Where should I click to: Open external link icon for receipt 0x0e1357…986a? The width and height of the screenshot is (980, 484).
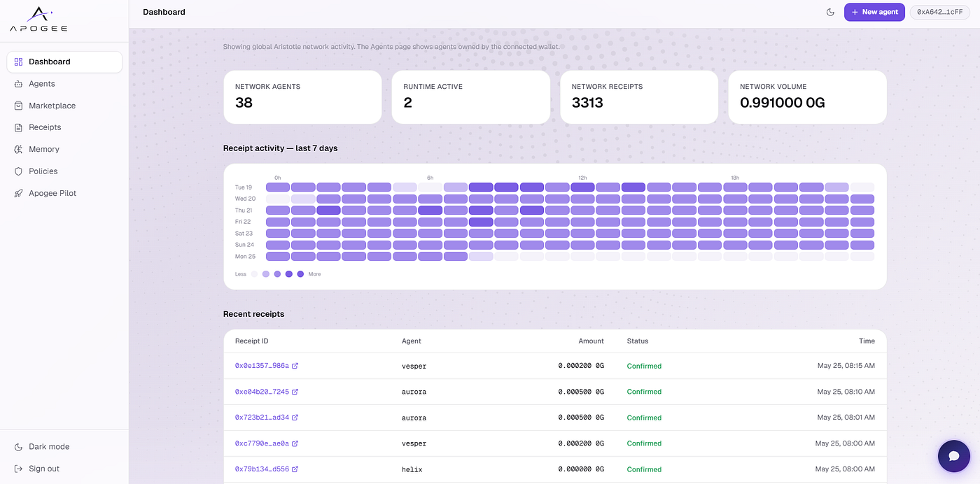tap(295, 366)
